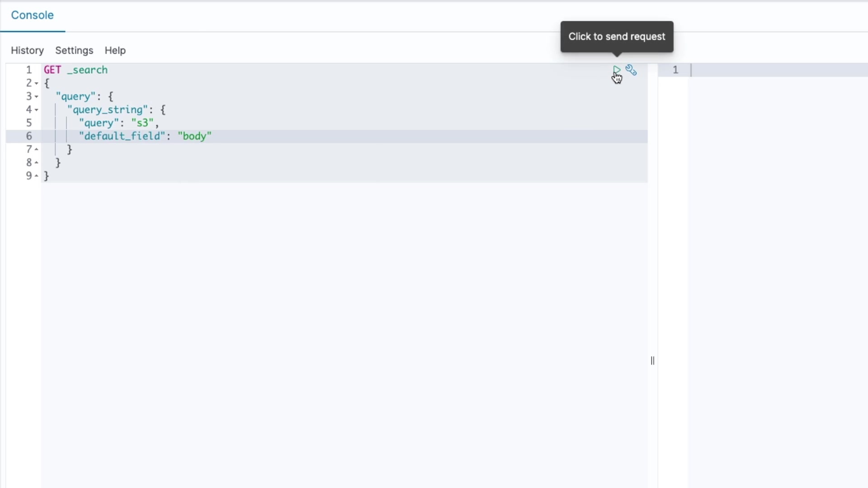Switch to the Console tab
Viewport: 868px width, 488px height.
[x=32, y=15]
